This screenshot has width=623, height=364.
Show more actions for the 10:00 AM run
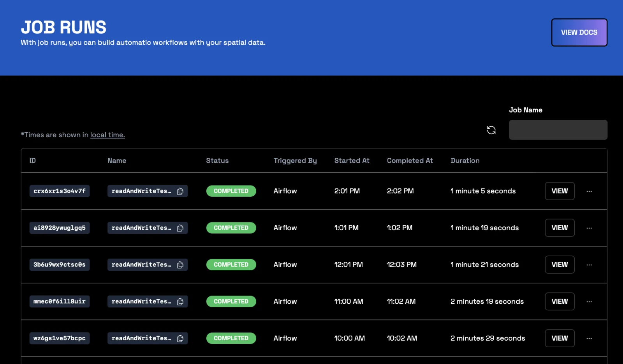(x=589, y=338)
